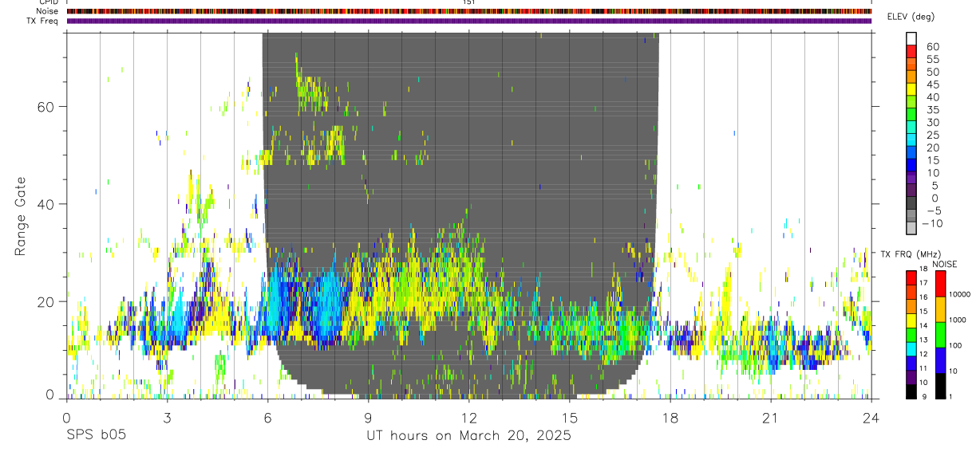Click 'UT hours on March 20, 2025' label
Viewport: 980px width, 452px height.
click(x=468, y=436)
